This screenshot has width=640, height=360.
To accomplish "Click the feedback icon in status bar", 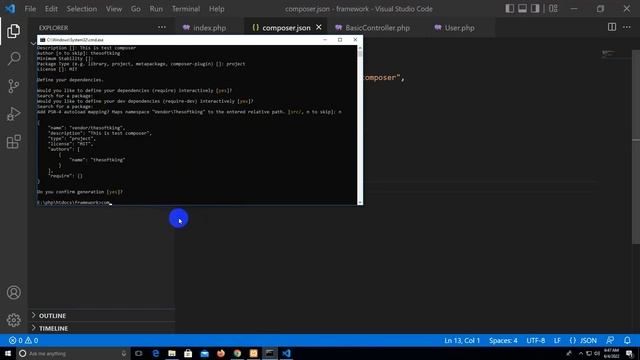I will 610,340.
